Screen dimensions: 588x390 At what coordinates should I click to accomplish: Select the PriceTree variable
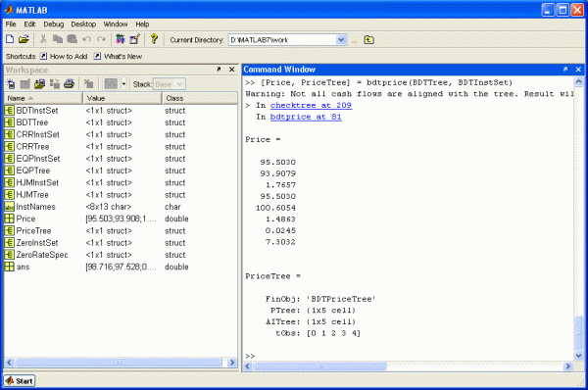121,230
